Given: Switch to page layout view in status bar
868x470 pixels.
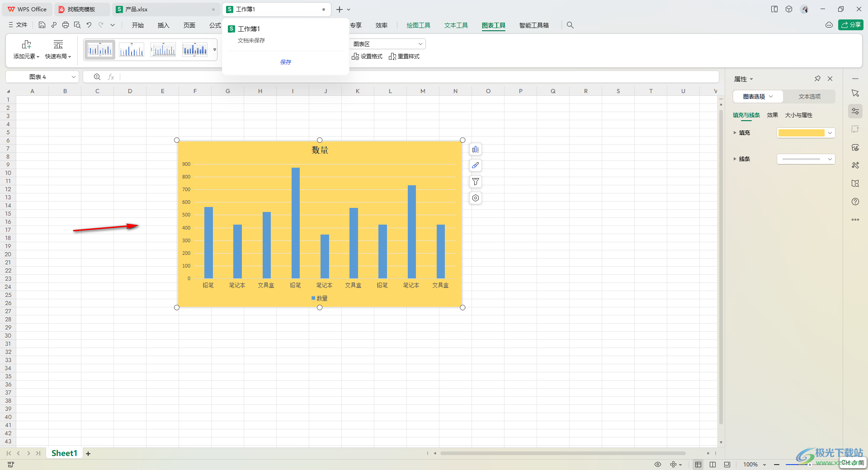Looking at the screenshot, I should coord(727,465).
